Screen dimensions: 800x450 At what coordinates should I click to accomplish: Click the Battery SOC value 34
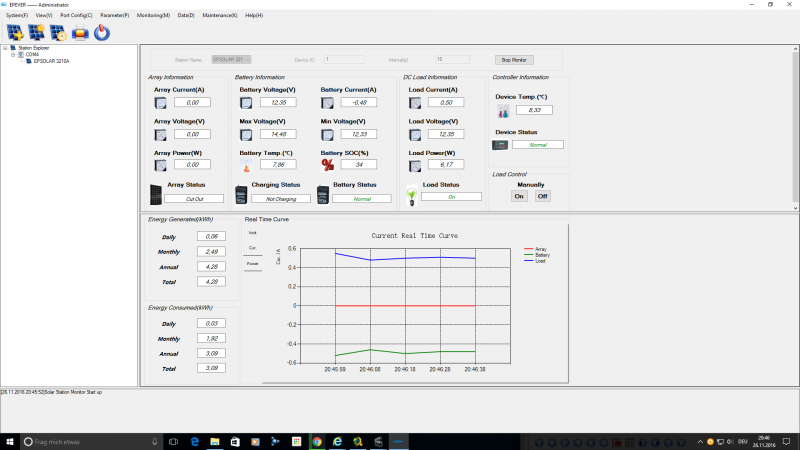click(x=359, y=164)
